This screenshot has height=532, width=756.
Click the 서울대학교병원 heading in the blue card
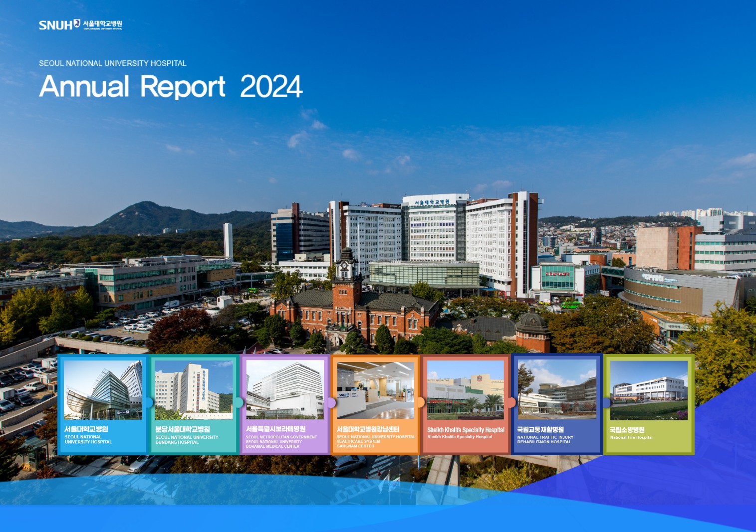[x=86, y=429]
